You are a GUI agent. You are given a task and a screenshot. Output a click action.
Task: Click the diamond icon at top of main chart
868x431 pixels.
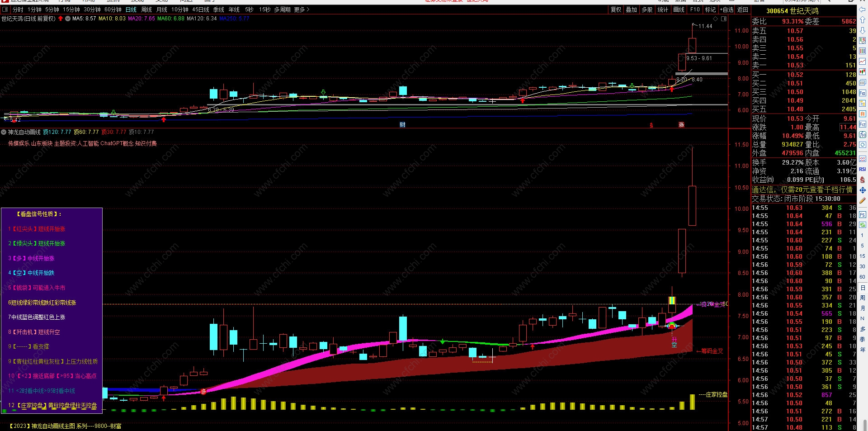pos(715,19)
